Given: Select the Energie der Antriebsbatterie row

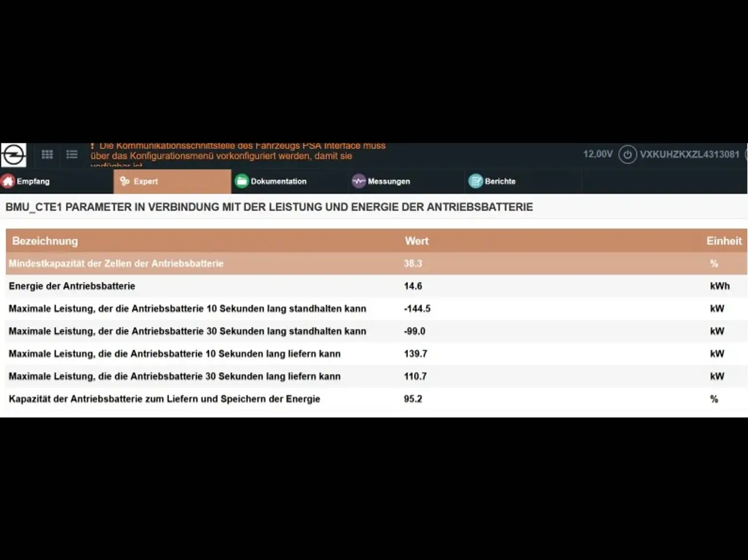Looking at the screenshot, I should (72, 286).
